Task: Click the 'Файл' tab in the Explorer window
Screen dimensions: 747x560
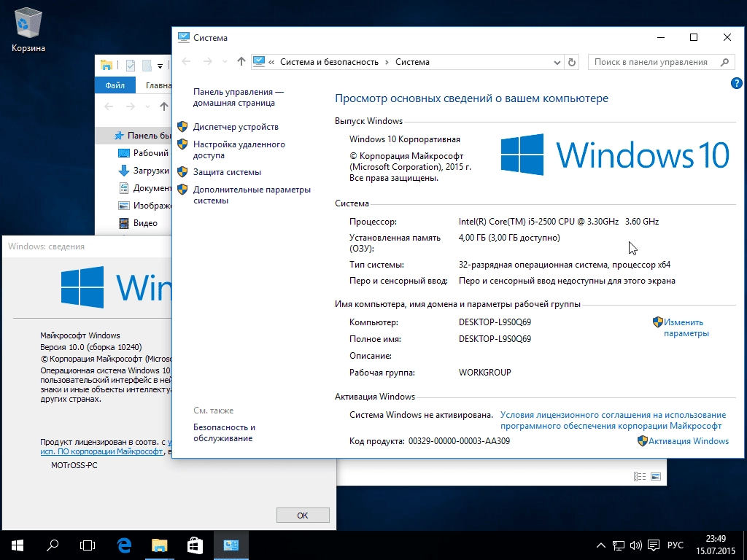Action: click(x=115, y=85)
